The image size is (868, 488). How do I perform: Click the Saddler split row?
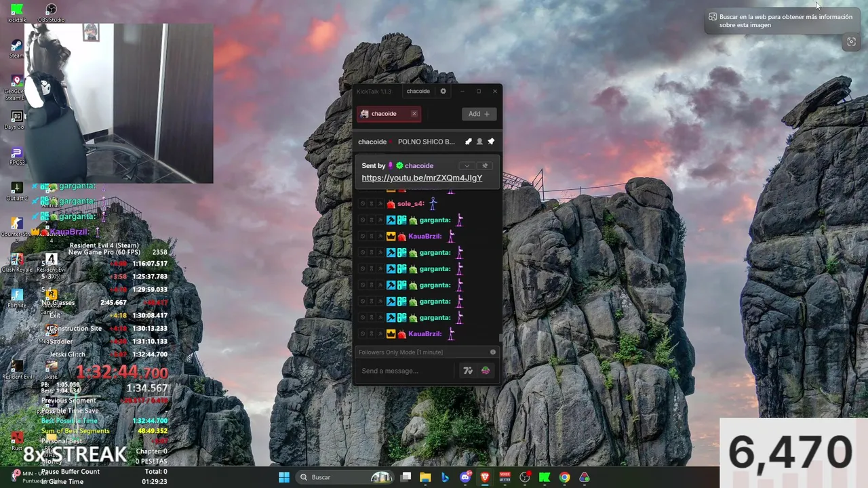coord(104,342)
